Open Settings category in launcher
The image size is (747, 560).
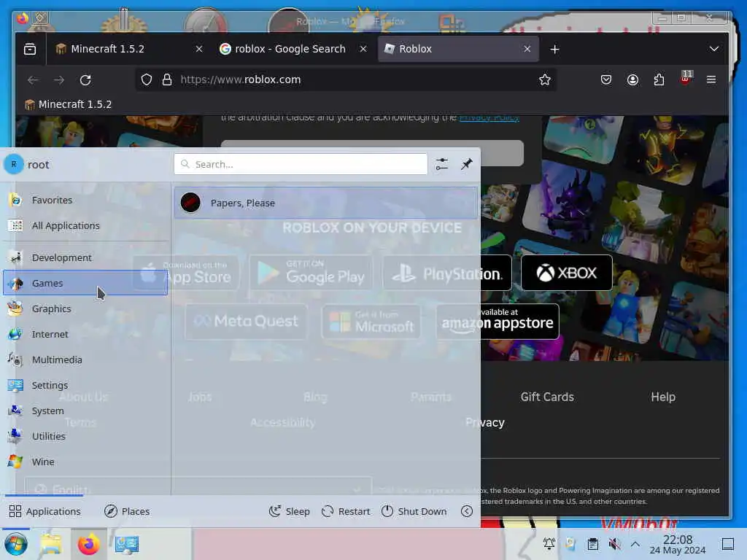86,385
